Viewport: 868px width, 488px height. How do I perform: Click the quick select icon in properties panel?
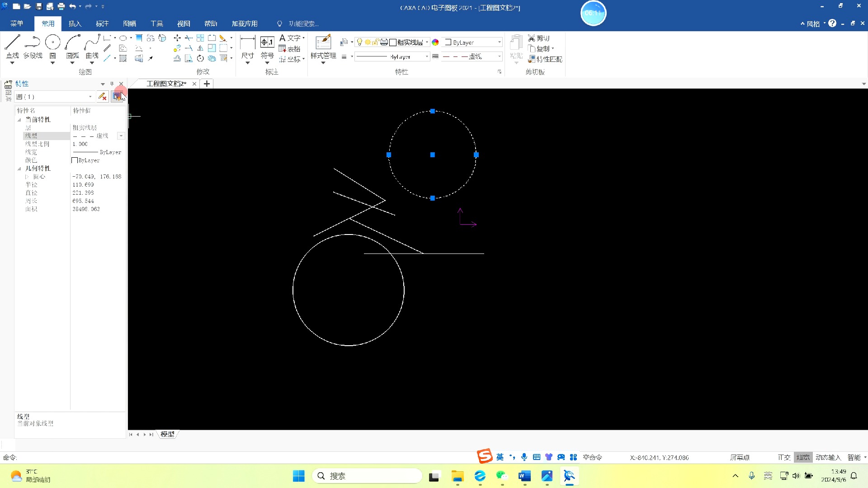pyautogui.click(x=117, y=96)
